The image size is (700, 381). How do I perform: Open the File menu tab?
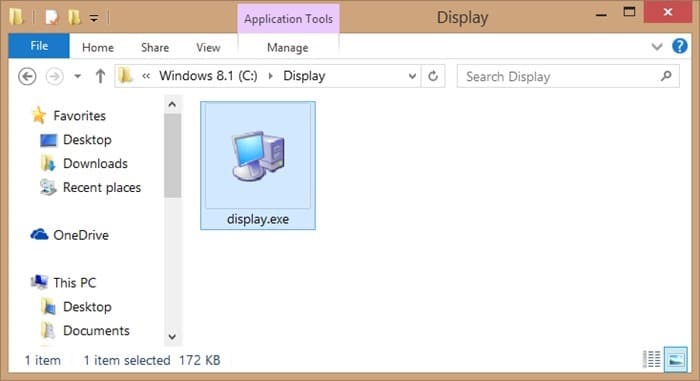(x=39, y=46)
